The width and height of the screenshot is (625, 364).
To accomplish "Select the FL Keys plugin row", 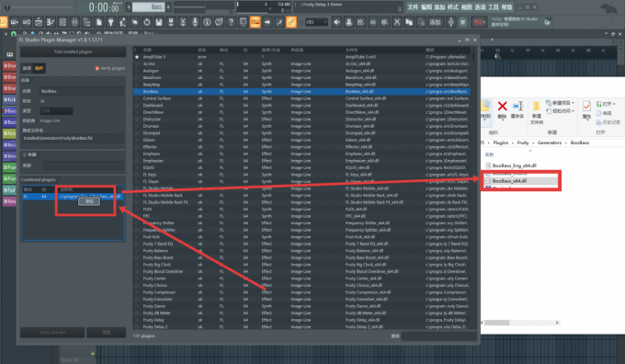I will tap(301, 175).
